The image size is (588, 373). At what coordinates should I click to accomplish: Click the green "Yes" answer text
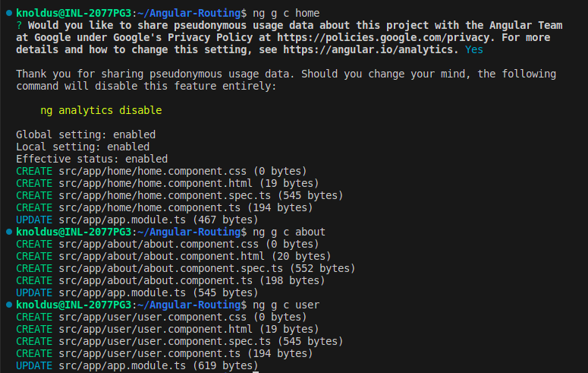point(473,49)
